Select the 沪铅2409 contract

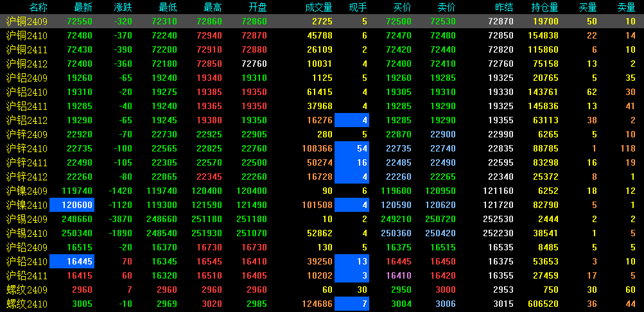[x=27, y=248]
